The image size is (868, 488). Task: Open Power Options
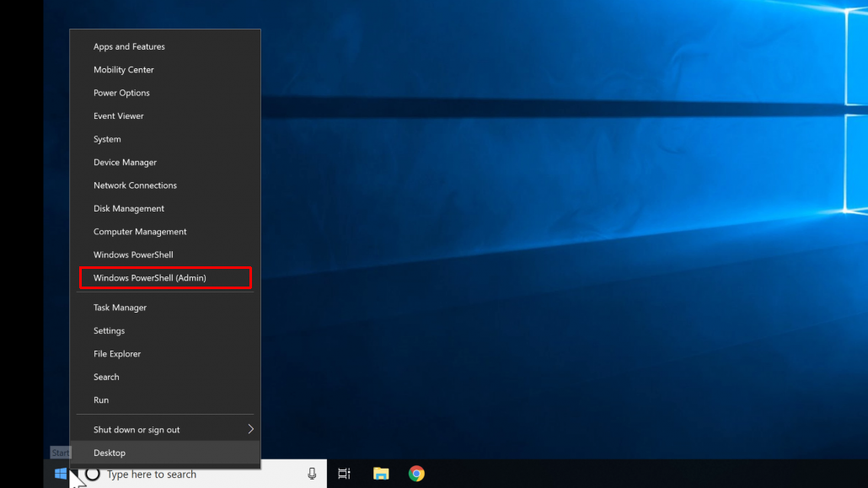[165, 93]
